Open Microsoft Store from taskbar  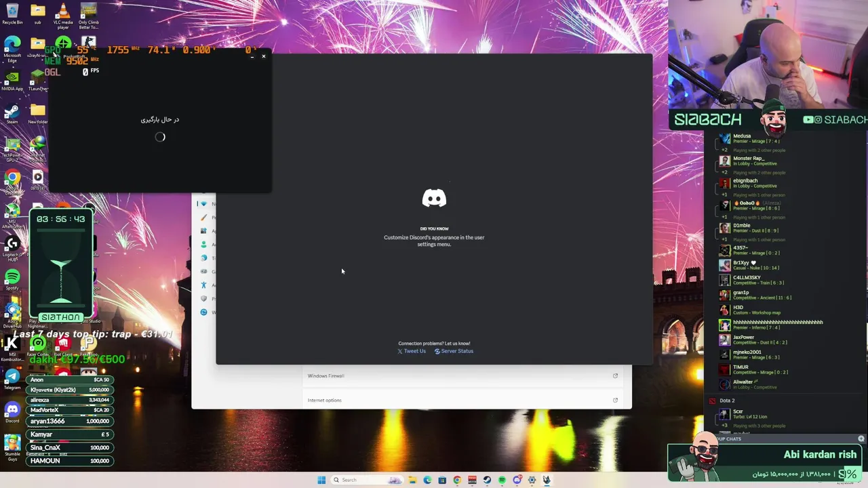click(442, 480)
